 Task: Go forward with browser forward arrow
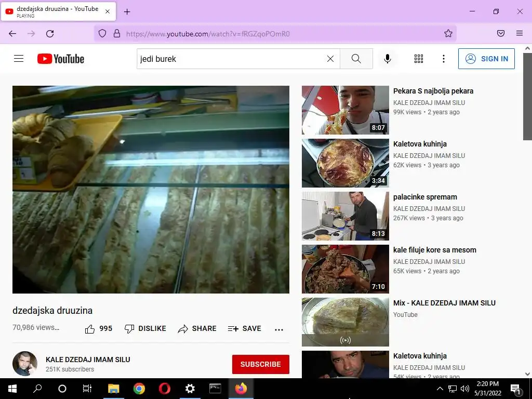click(x=31, y=33)
